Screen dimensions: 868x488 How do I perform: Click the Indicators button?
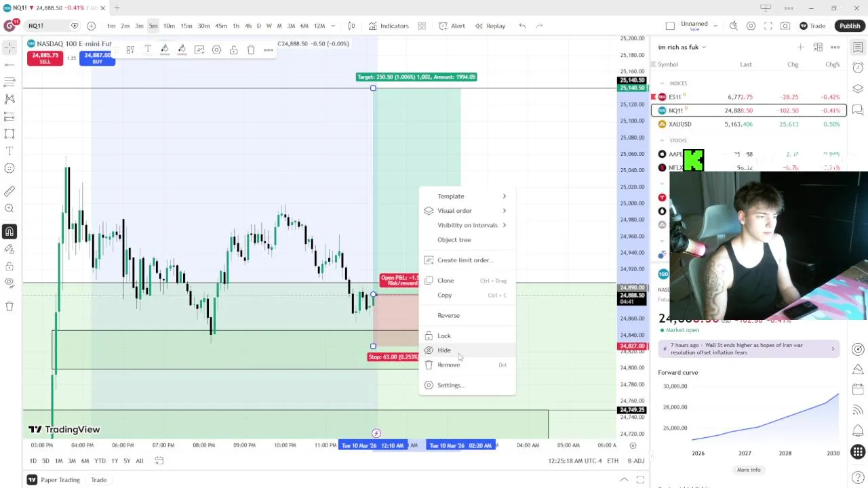389,26
